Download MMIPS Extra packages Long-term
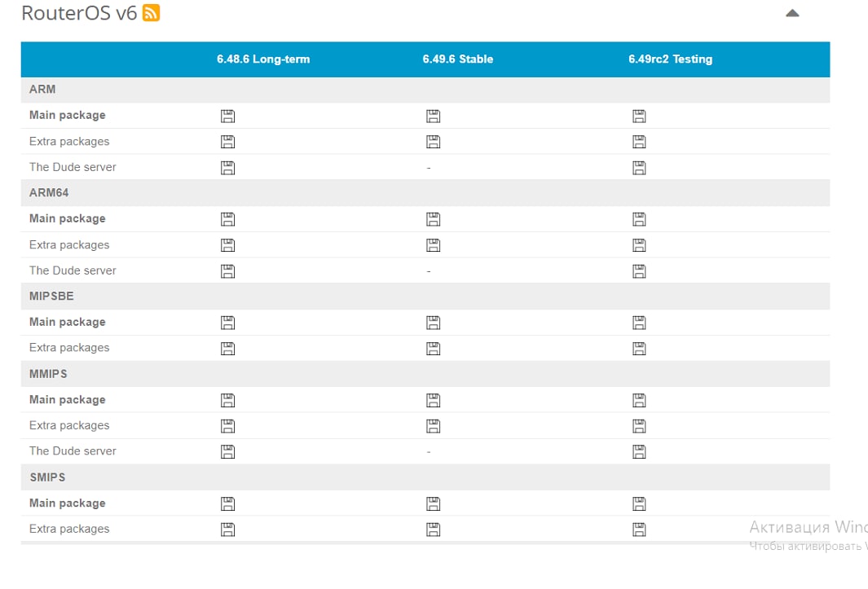The height and width of the screenshot is (589, 868). 227,426
